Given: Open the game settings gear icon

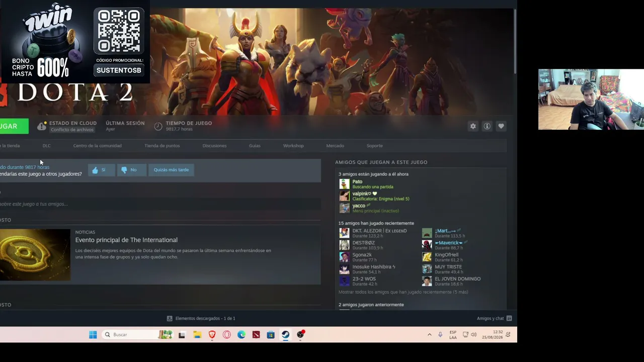Looking at the screenshot, I should [x=473, y=126].
